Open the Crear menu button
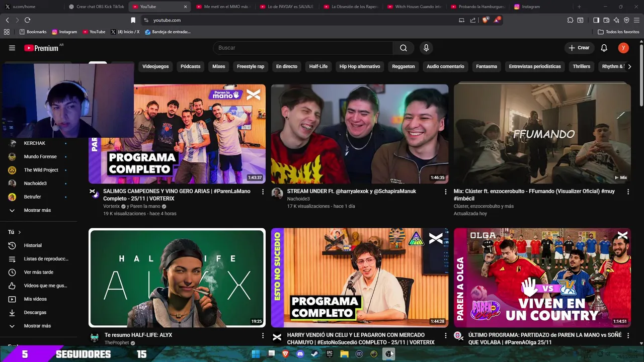Viewport: 644px width, 362px height. pyautogui.click(x=579, y=48)
